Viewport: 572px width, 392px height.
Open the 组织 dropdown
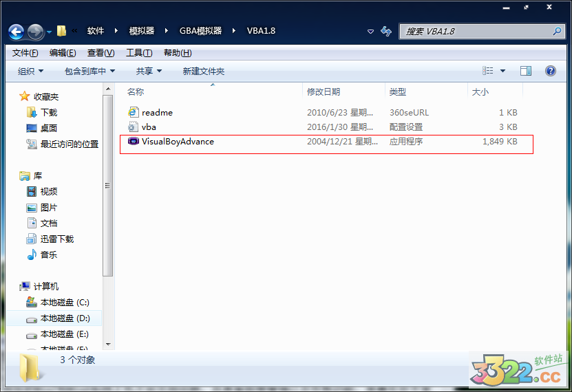tap(31, 71)
